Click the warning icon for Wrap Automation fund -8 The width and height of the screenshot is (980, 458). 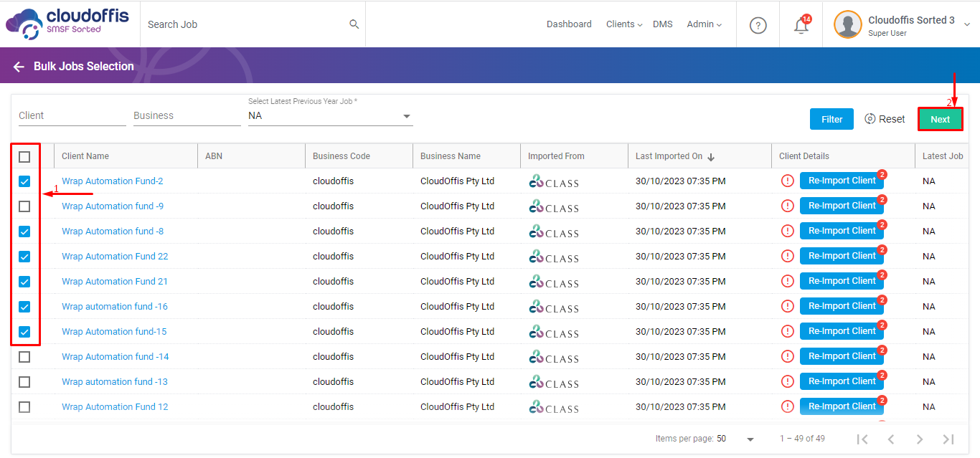(x=788, y=231)
